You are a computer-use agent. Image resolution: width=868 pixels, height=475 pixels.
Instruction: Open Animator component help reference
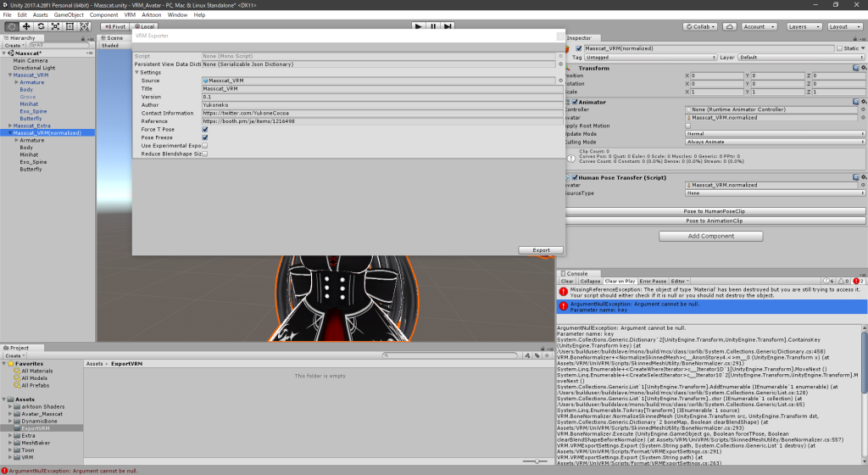pyautogui.click(x=856, y=102)
